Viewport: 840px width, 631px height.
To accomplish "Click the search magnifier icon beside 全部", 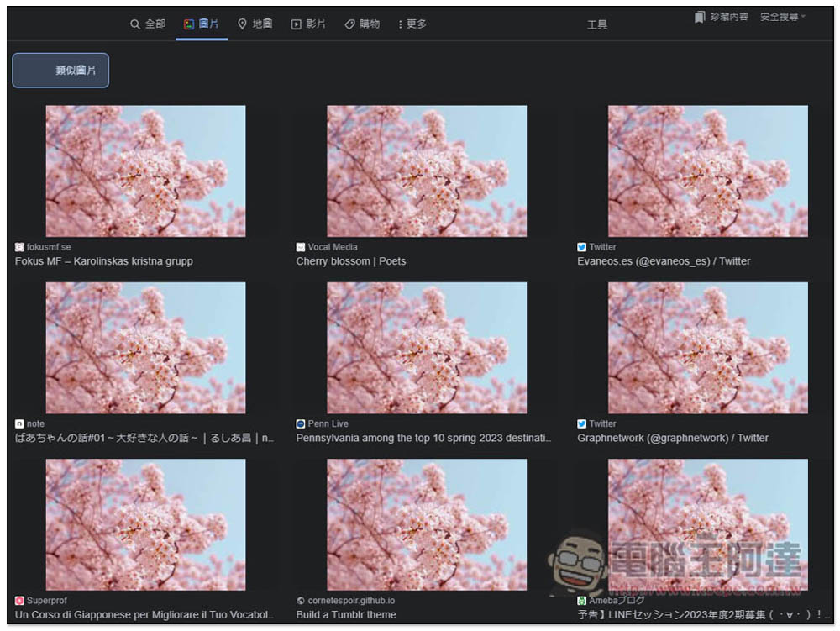I will click(135, 24).
